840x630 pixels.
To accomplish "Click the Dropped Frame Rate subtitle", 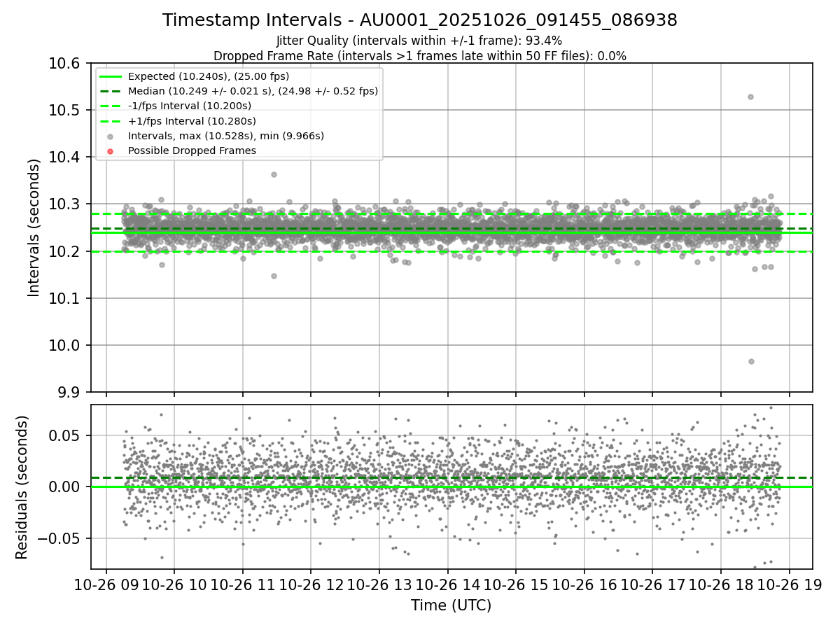I will tap(420, 56).
